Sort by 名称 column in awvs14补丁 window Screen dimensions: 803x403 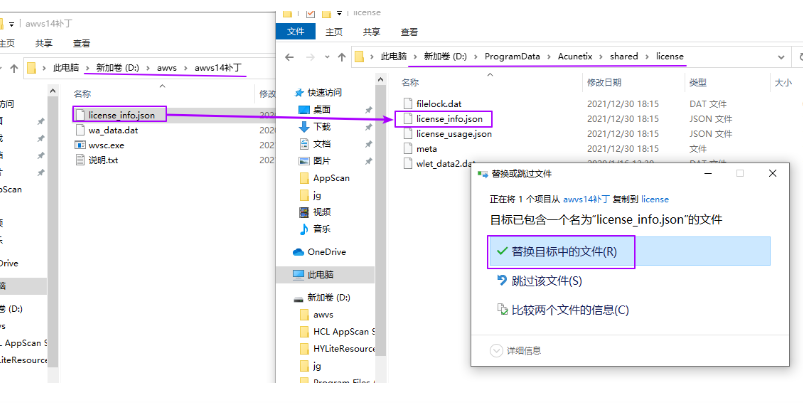tap(82, 94)
